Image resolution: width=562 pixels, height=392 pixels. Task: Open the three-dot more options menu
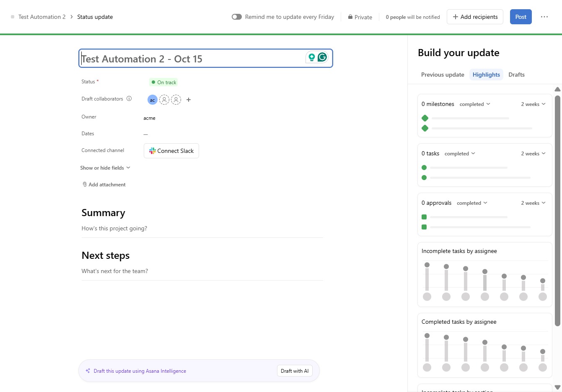(544, 17)
